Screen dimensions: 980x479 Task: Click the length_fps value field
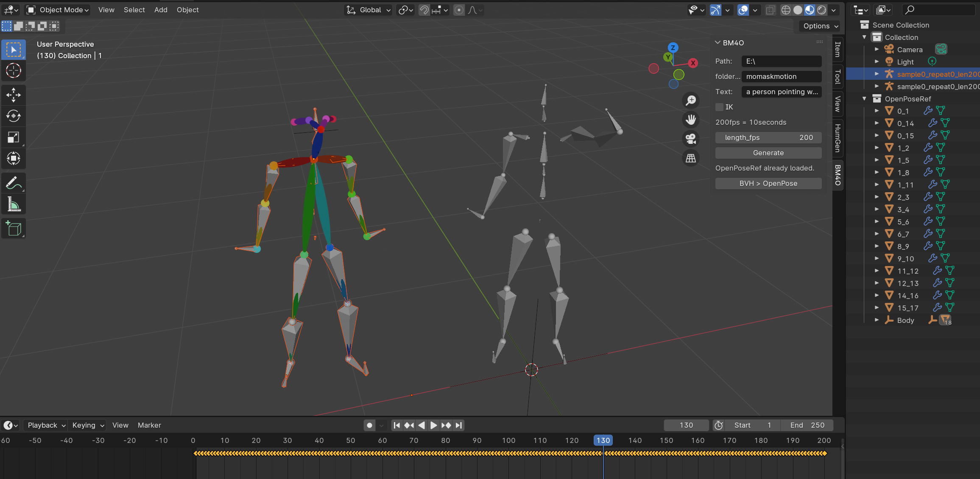(x=768, y=137)
